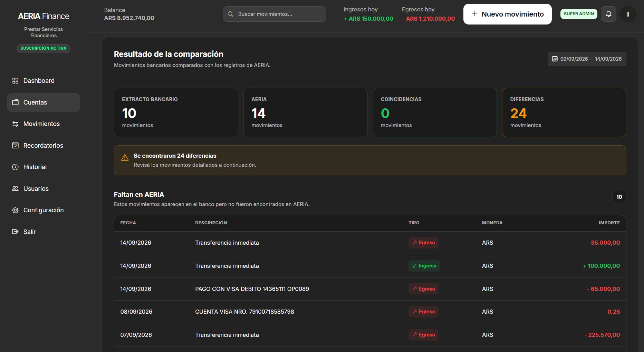Click the date 07/09/2026
Screen dimensions: 644x352
[136, 335]
